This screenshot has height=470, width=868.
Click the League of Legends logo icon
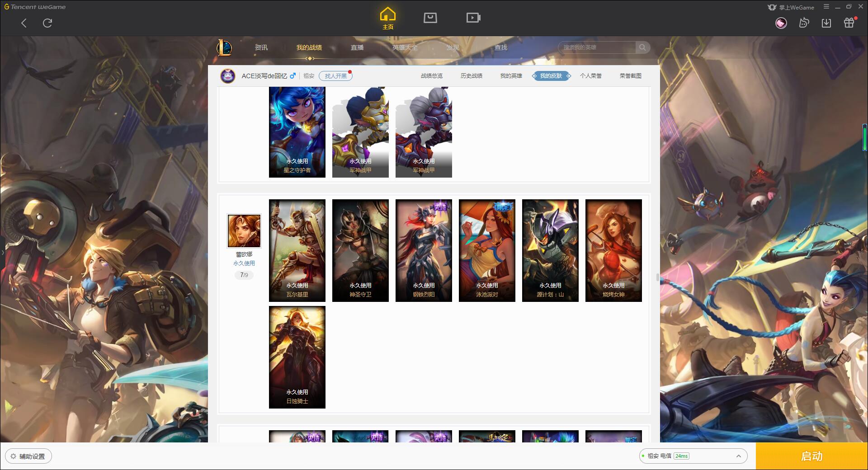point(224,47)
